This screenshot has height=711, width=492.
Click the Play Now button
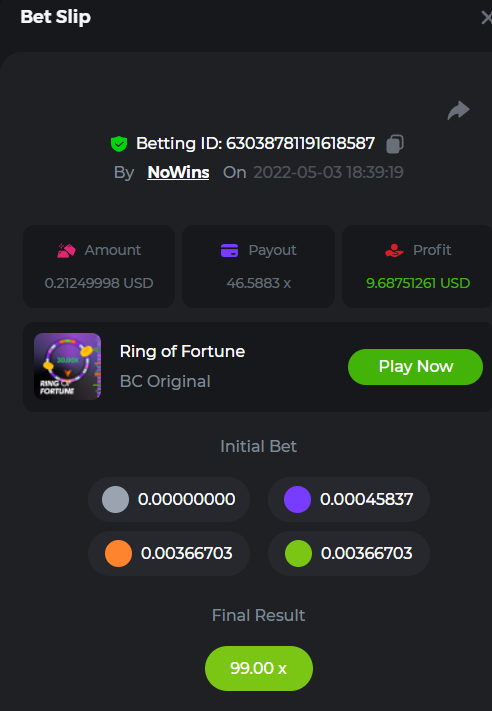pos(415,367)
